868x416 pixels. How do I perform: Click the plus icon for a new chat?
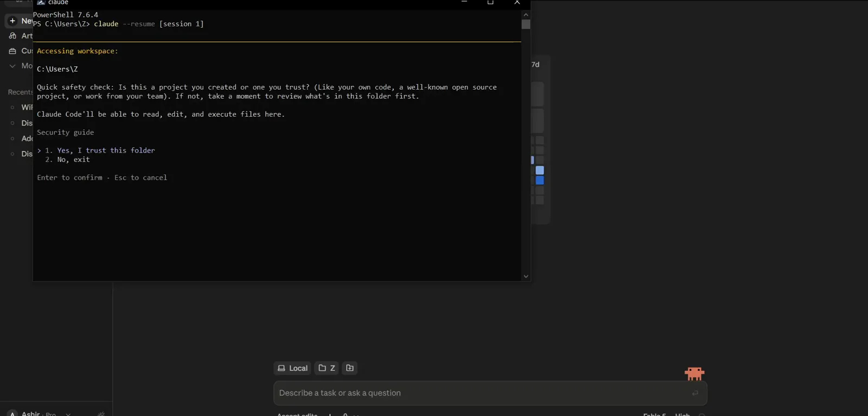12,21
